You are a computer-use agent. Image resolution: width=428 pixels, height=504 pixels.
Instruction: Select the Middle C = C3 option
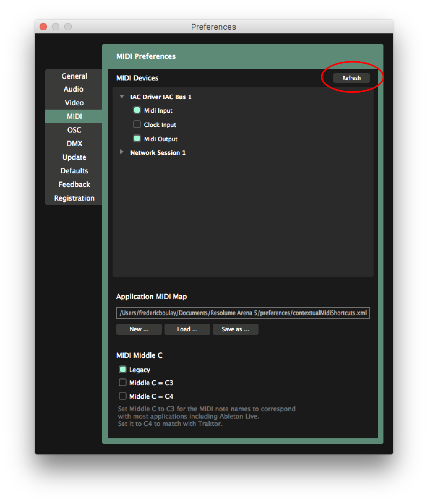click(x=123, y=383)
